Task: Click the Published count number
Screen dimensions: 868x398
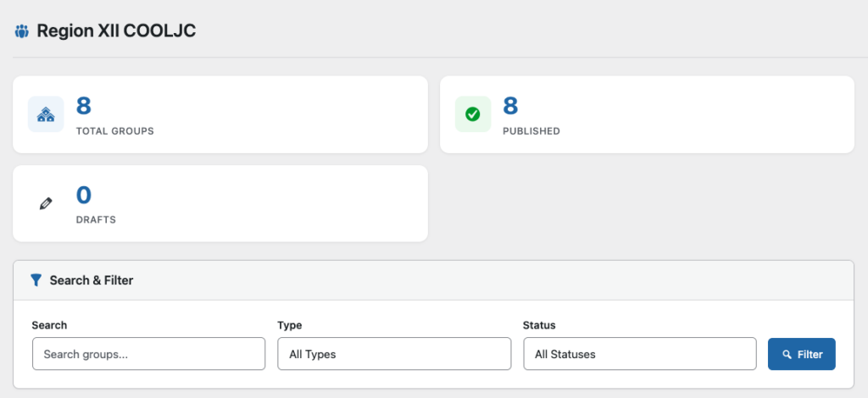Action: tap(510, 106)
